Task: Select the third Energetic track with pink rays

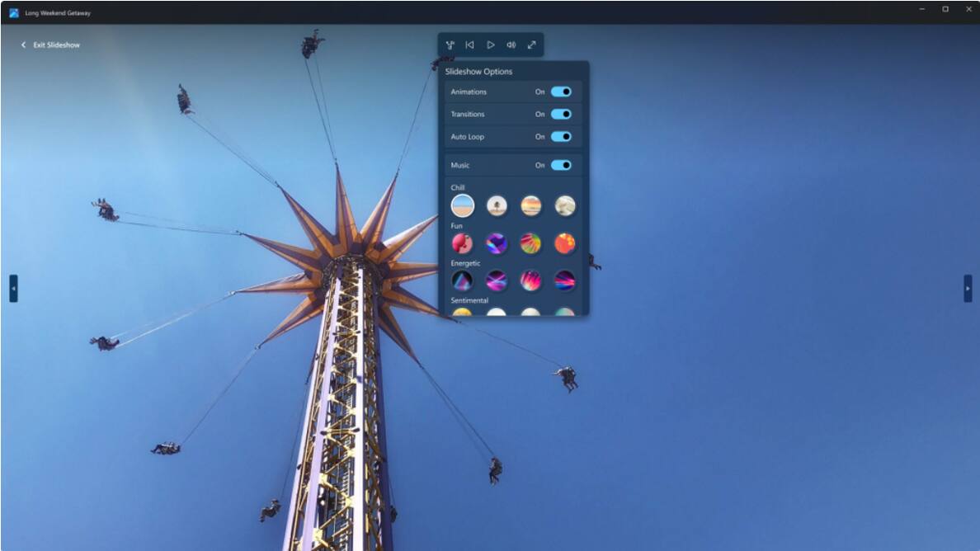Action: coord(530,280)
